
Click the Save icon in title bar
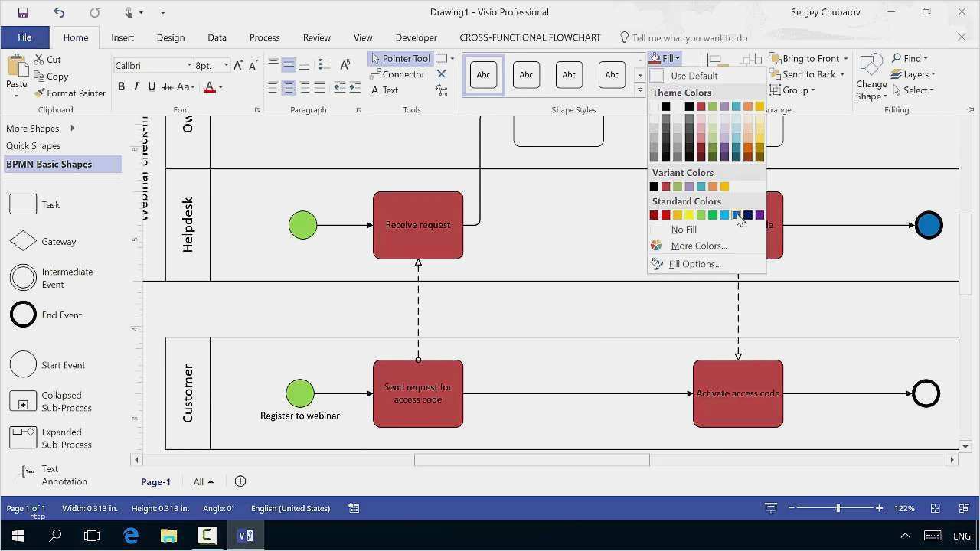23,12
